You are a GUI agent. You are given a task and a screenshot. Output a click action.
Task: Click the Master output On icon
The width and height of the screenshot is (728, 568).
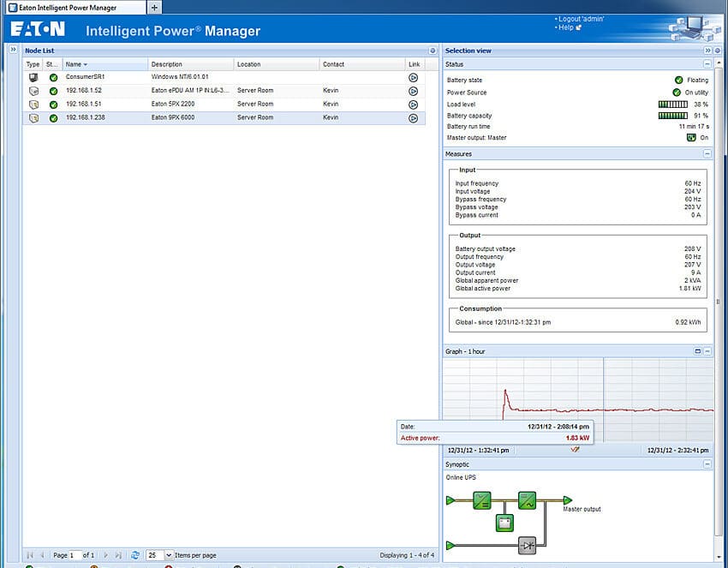(691, 137)
